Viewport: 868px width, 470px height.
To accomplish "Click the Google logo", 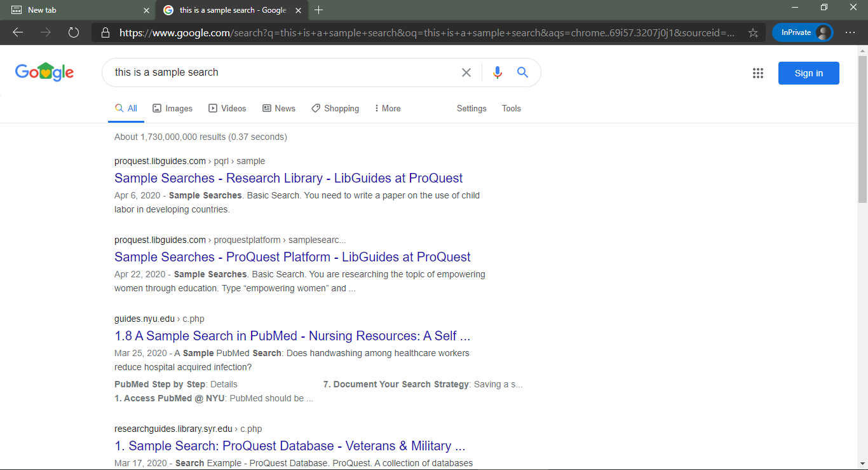I will (44, 72).
